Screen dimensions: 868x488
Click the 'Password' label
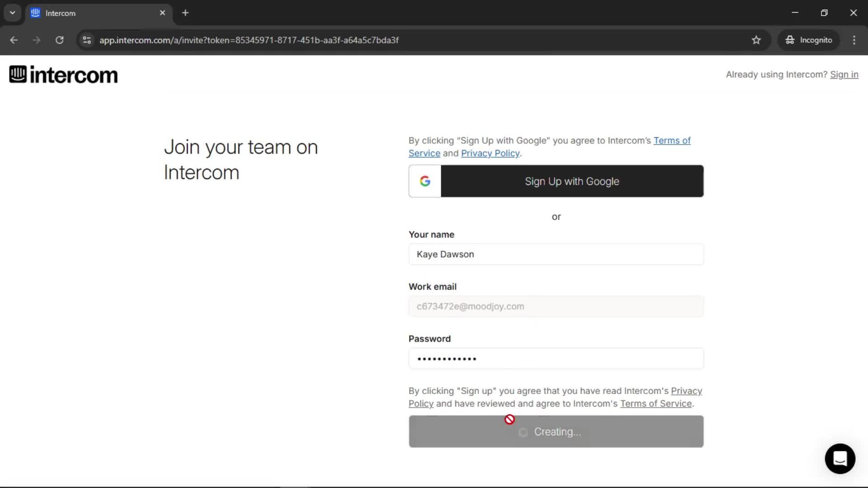429,339
